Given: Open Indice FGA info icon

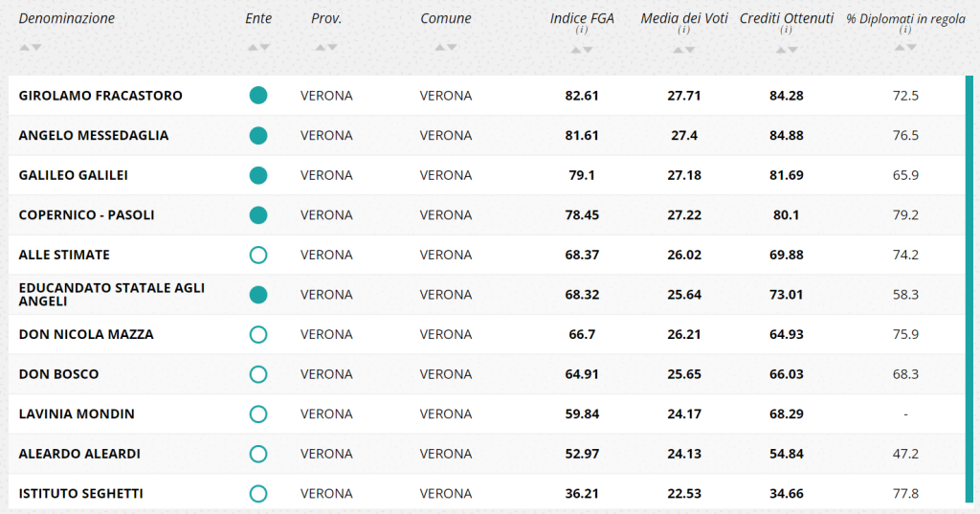Looking at the screenshot, I should click(x=582, y=30).
